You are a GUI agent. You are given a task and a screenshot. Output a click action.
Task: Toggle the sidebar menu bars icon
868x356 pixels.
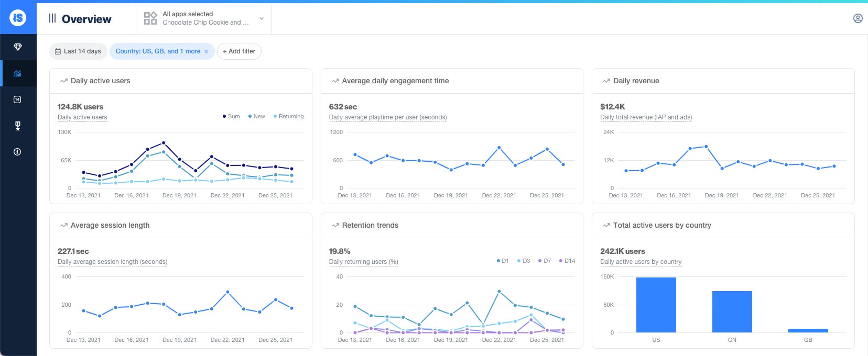tap(52, 18)
